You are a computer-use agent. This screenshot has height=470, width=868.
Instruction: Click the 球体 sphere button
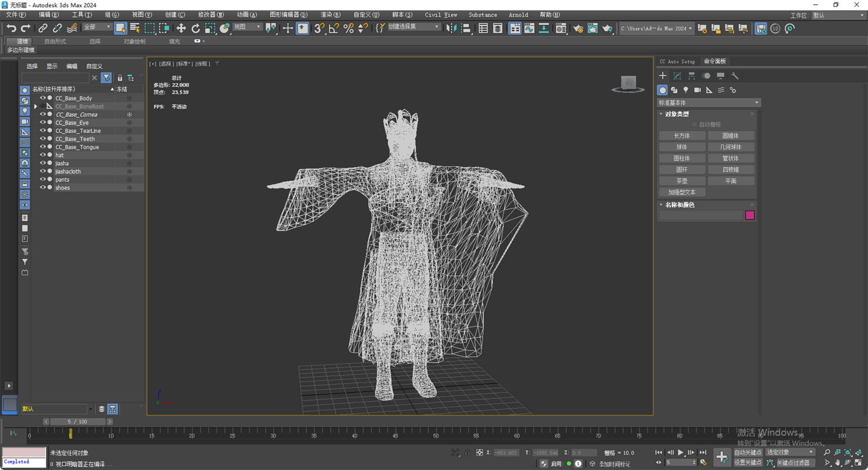[x=682, y=147]
